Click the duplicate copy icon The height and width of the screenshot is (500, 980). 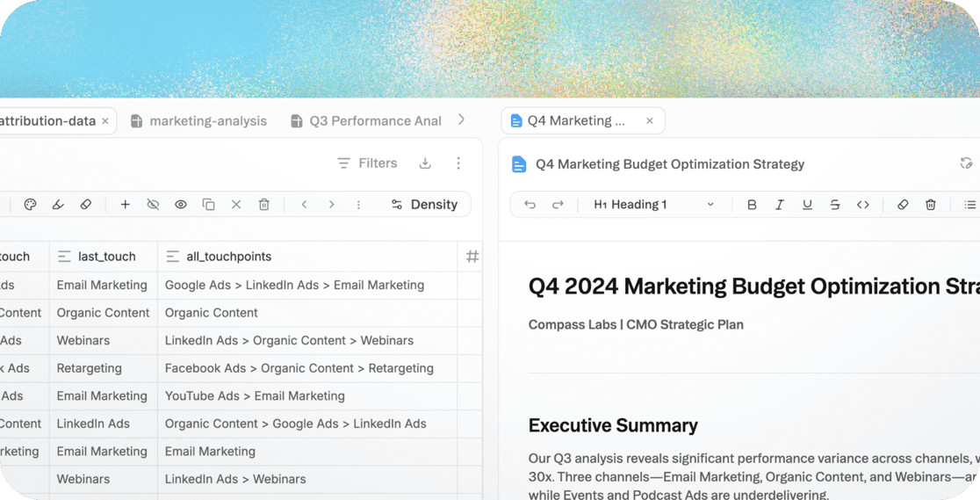tap(209, 205)
